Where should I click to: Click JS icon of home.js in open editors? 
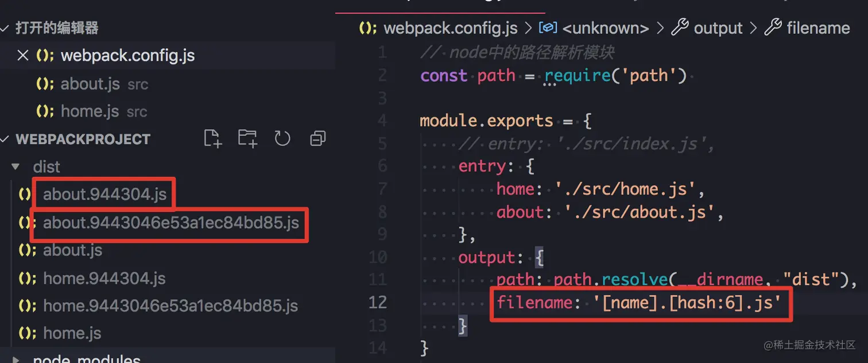coord(45,111)
